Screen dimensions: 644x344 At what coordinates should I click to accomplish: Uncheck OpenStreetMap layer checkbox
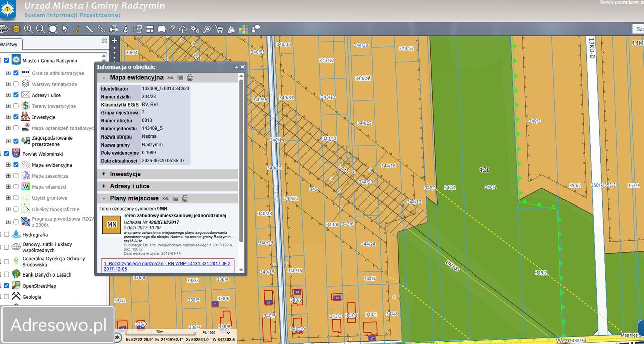coord(6,286)
